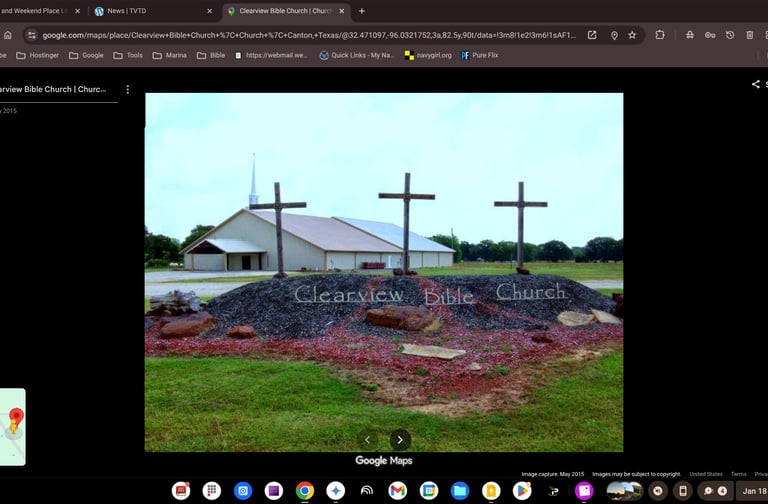Open the app launcher grid icon on the shelf
The height and width of the screenshot is (504, 768).
212,490
